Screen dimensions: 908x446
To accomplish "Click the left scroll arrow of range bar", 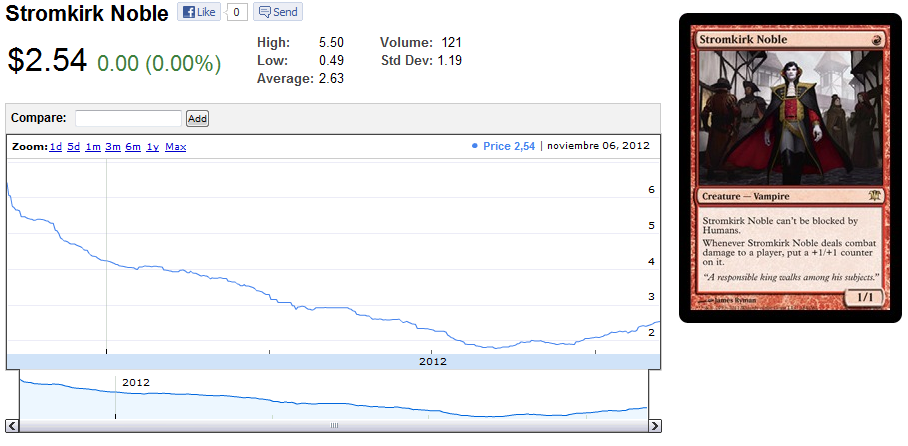I will tap(12, 426).
